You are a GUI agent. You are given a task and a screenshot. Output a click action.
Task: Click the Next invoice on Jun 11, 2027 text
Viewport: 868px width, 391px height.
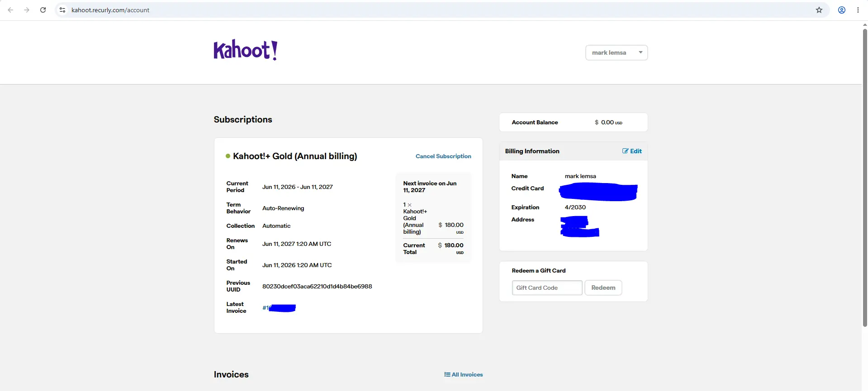[430, 187]
